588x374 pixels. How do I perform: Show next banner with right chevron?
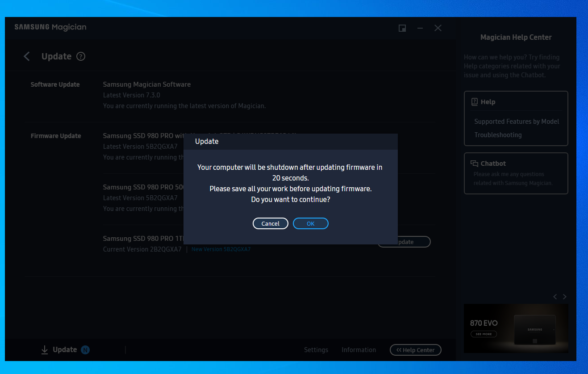click(x=565, y=297)
